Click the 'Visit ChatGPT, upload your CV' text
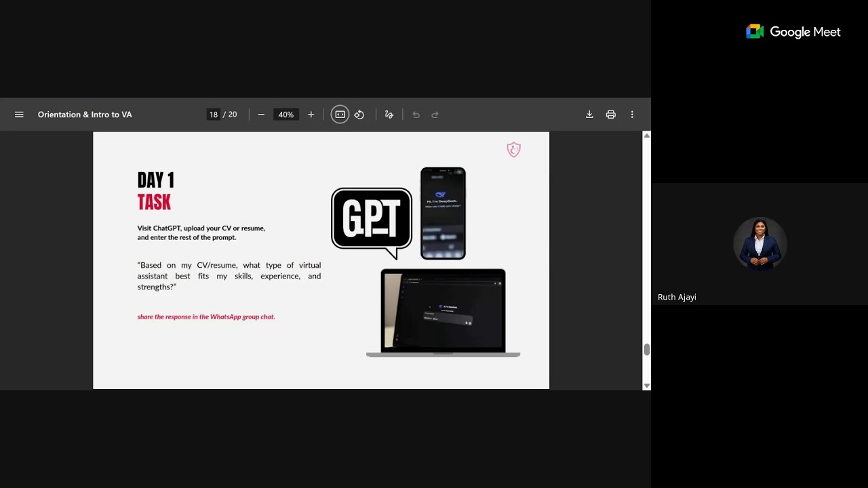Screen dimensions: 868x488 (x=201, y=232)
